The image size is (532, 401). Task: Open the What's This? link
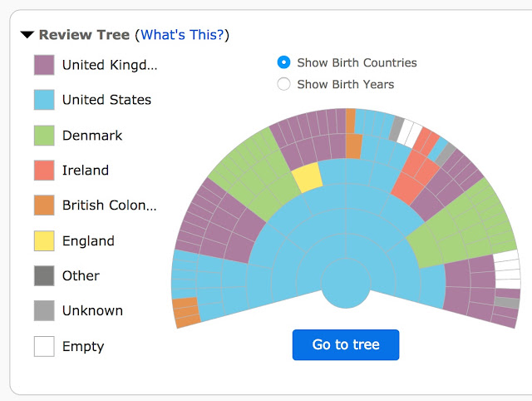point(182,35)
